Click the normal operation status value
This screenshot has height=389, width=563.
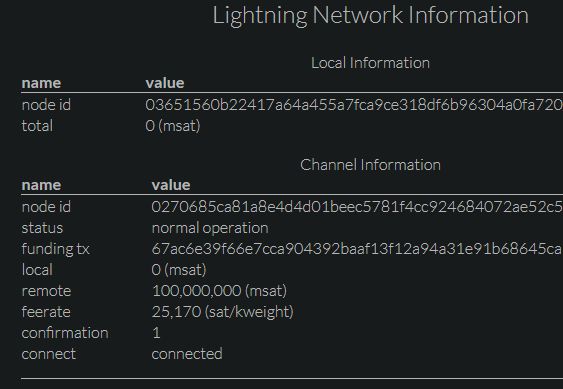coord(210,228)
